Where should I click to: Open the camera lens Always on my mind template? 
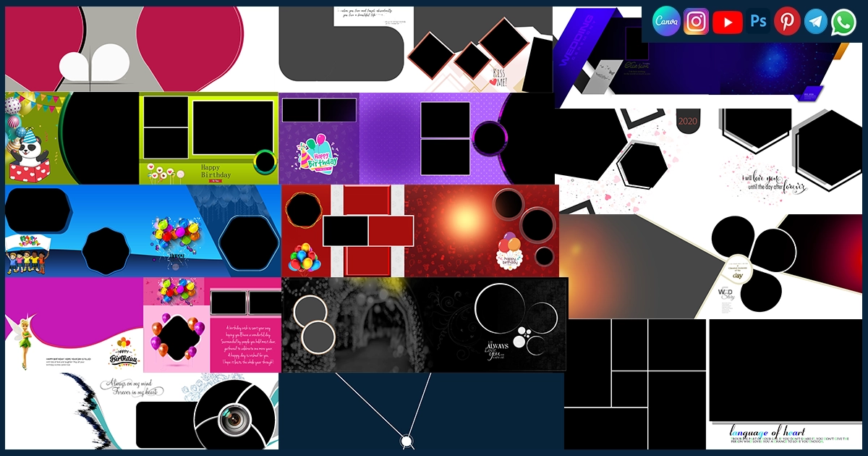tap(142, 411)
